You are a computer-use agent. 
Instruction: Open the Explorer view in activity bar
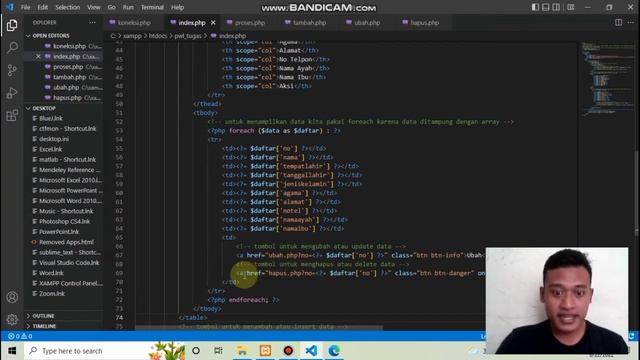12,25
